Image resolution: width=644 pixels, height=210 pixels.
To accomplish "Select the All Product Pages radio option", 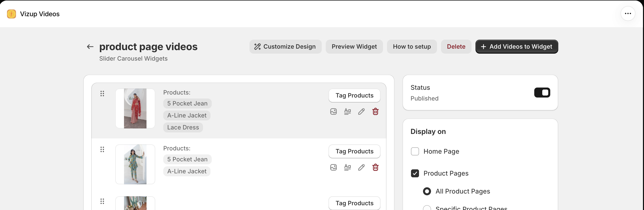I will point(427,191).
